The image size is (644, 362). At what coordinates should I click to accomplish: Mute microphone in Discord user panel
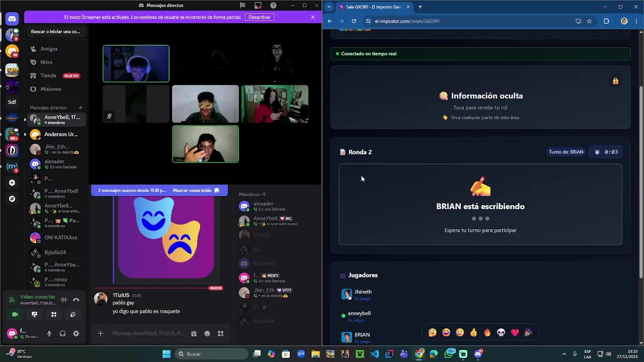(49, 333)
